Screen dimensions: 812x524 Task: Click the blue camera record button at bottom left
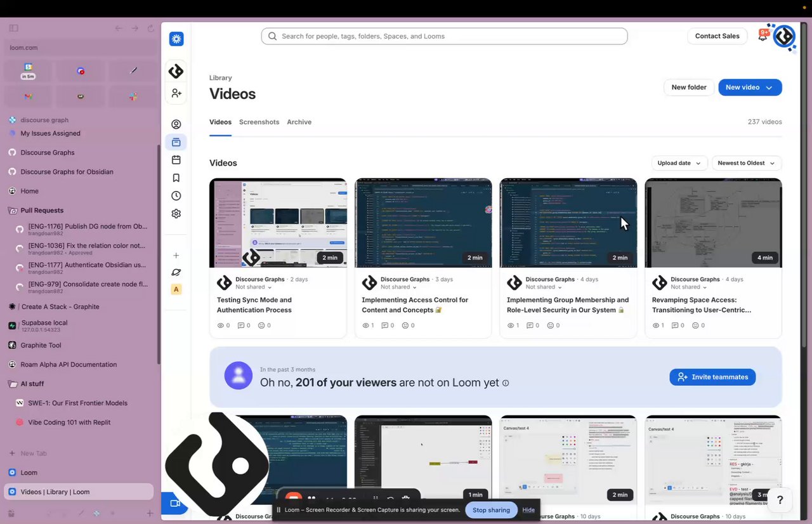pos(174,504)
